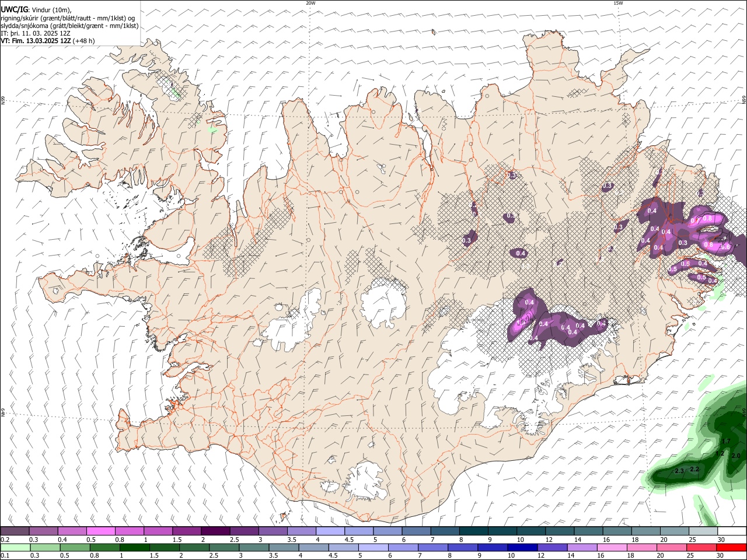Click the 'slydda/snjókoma' description line
Viewport: 747px width, 560px height.
pyautogui.click(x=69, y=26)
